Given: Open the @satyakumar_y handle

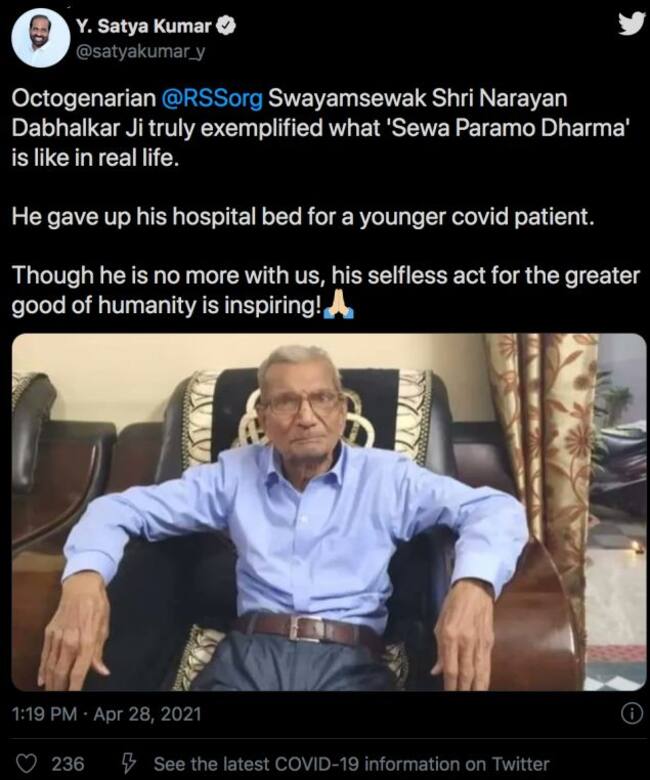Looking at the screenshot, I should tap(140, 51).
